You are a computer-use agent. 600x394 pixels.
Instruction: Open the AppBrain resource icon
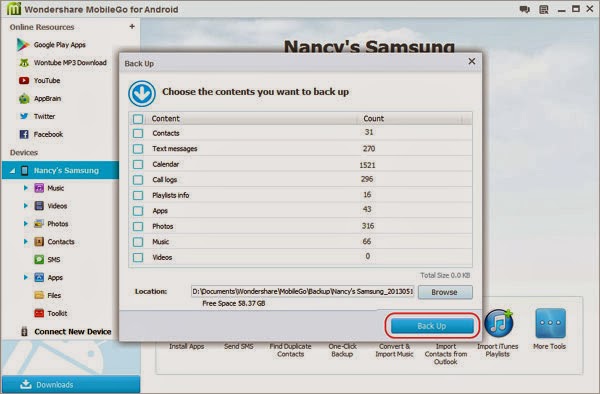(24, 98)
